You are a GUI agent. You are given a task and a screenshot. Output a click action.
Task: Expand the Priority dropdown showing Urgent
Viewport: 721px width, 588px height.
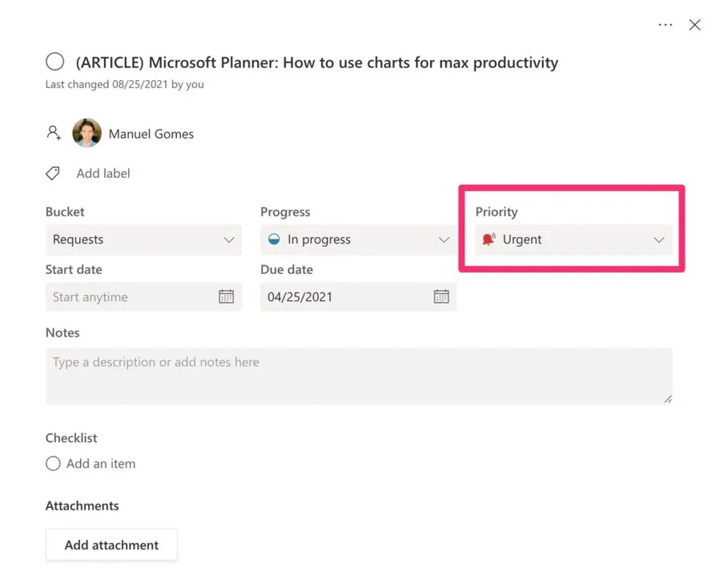[x=573, y=240]
